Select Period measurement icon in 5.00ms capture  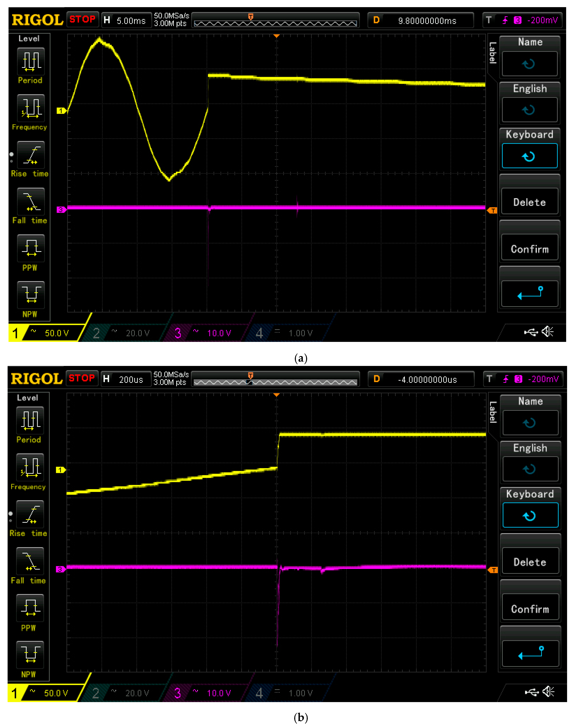[x=31, y=61]
